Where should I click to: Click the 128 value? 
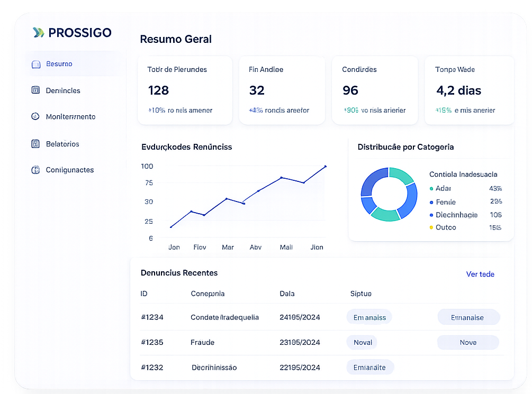(158, 90)
